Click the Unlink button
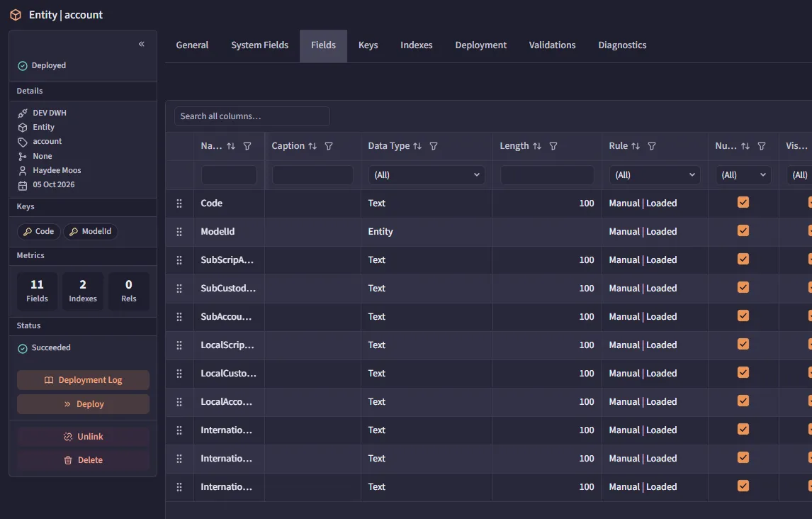812x519 pixels. pyautogui.click(x=84, y=437)
